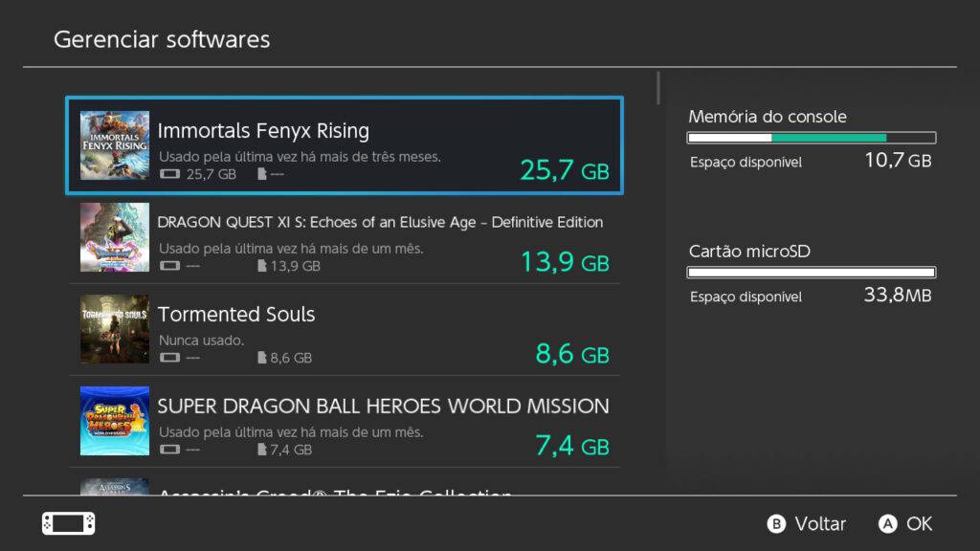This screenshot has width=980, height=551.
Task: Click microSD card icon next to 13,9 GB
Action: tap(262, 266)
